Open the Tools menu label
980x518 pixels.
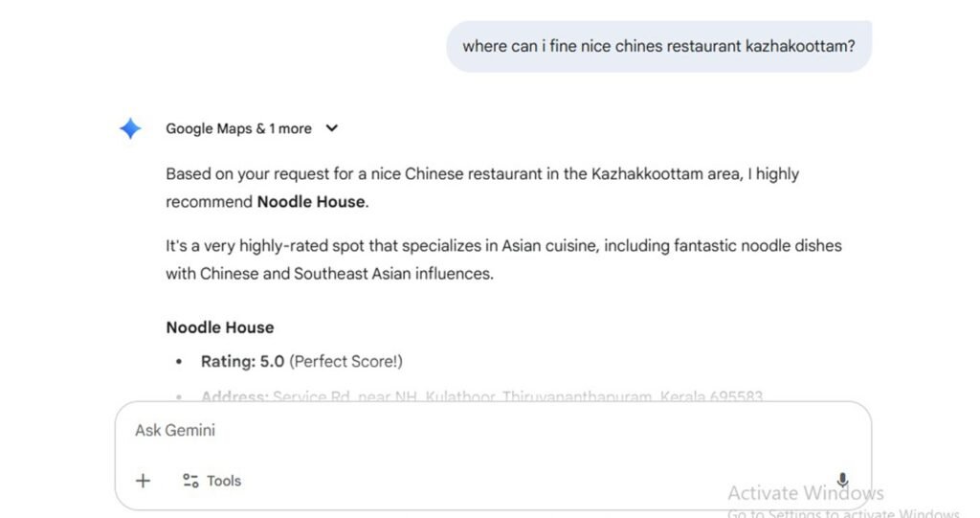pyautogui.click(x=224, y=481)
